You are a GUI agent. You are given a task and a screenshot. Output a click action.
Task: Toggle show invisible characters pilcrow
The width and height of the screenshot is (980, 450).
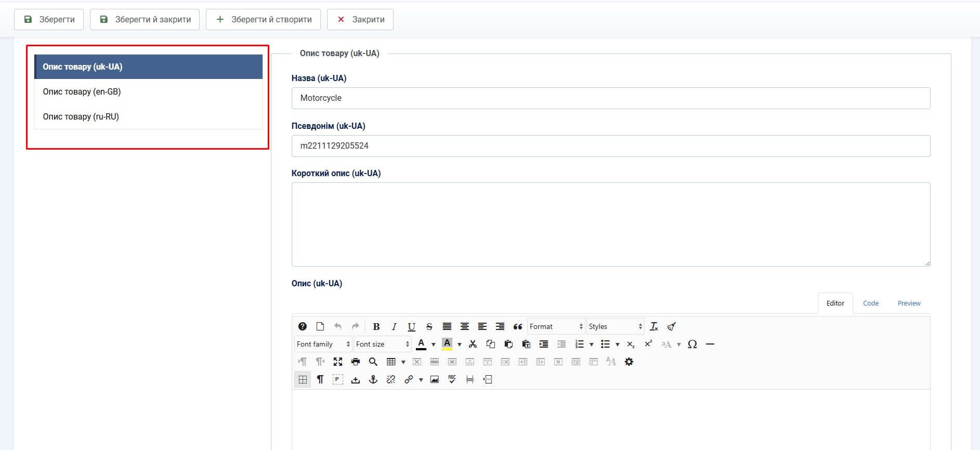coord(320,379)
